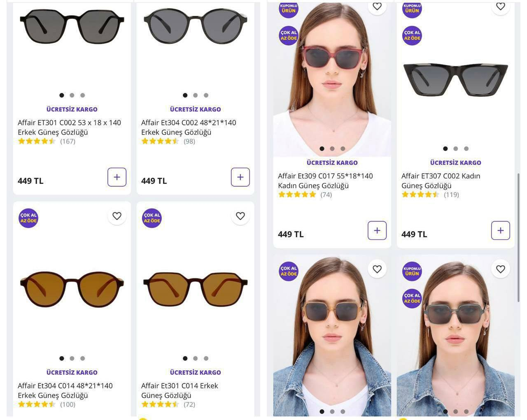The width and height of the screenshot is (527, 420).
Task: Click the star rating of Affair Et309 C017
Action: click(x=296, y=194)
